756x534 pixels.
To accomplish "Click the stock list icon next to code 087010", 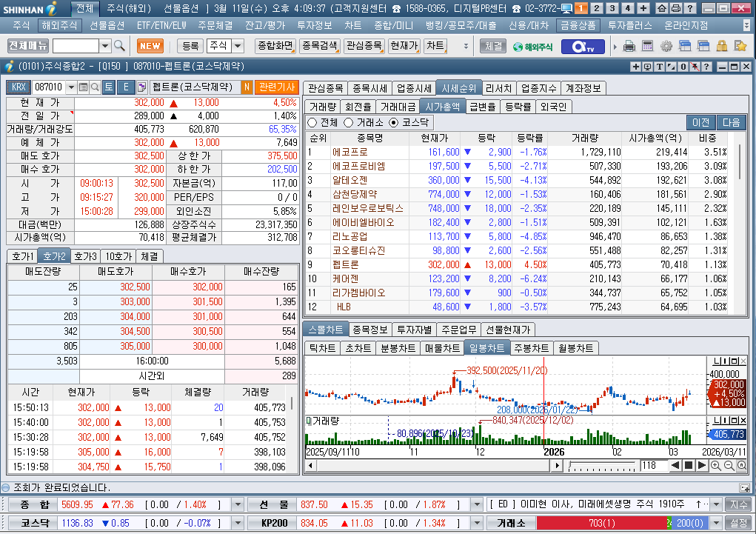I will point(83,87).
